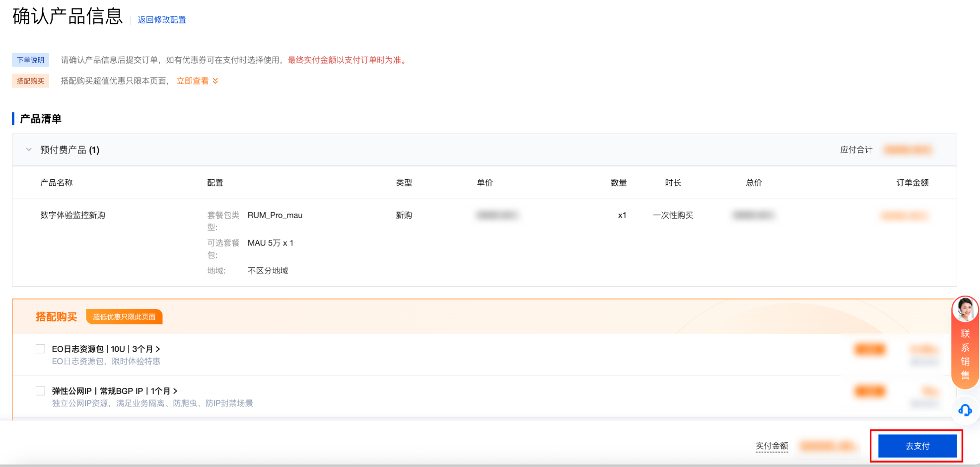Viewport: 980px width, 467px height.
Task: Click the 应付合计 label
Action: coord(856,150)
